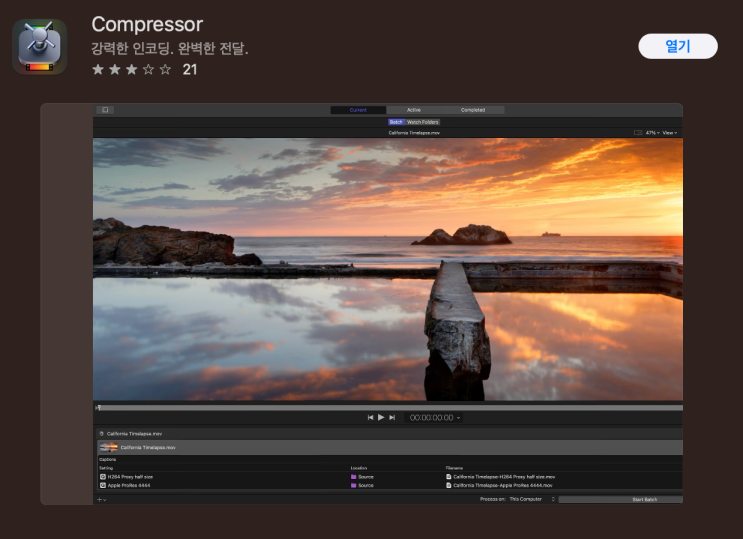
Task: Click the Source folder icon for H264 row
Action: pyautogui.click(x=353, y=477)
